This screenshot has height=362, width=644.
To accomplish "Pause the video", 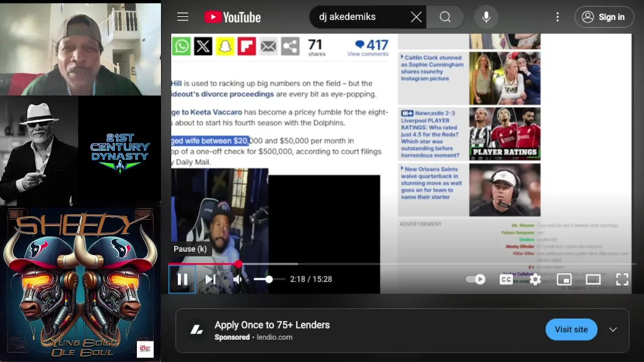I will pyautogui.click(x=182, y=279).
